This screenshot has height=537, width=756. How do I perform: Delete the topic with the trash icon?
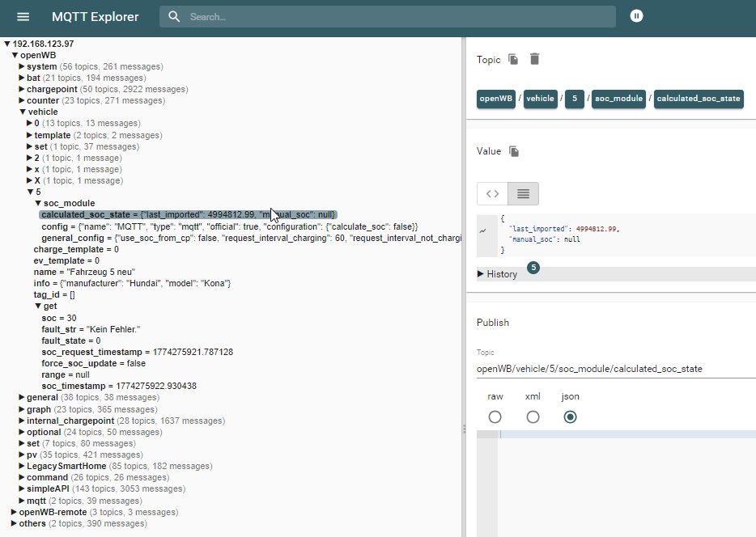coord(533,59)
